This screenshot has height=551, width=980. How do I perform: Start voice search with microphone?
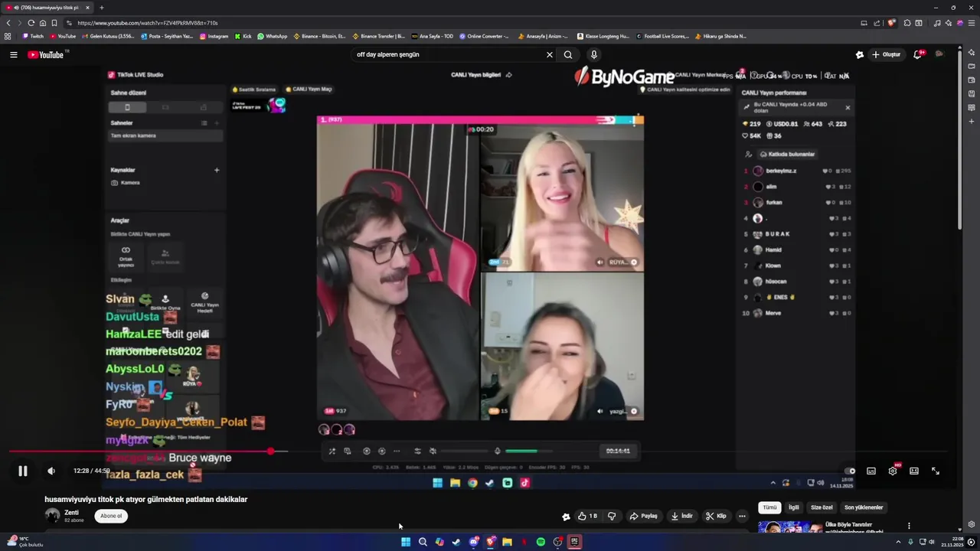(x=593, y=55)
